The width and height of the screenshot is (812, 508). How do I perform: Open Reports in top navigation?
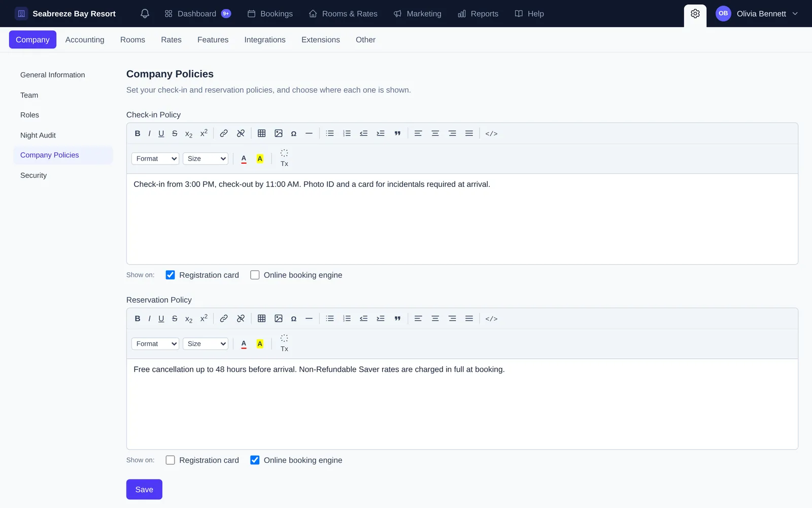[x=478, y=14]
